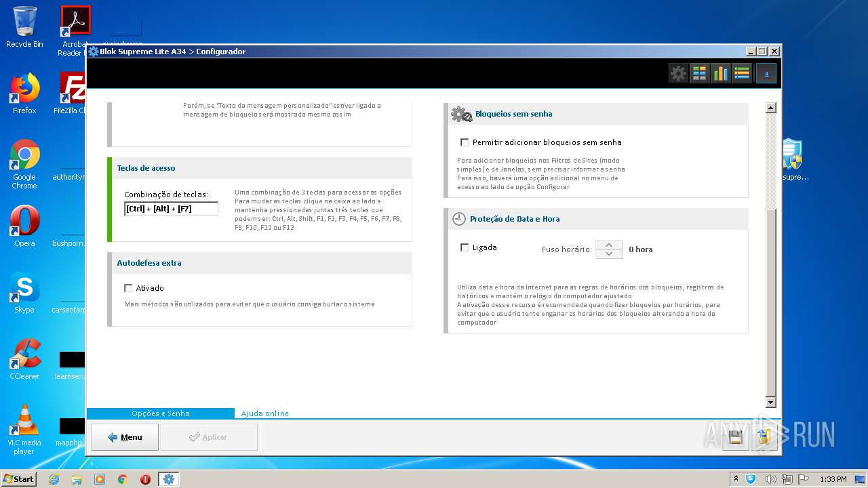Open Chrome from the taskbar
The image size is (868, 488).
[123, 479]
